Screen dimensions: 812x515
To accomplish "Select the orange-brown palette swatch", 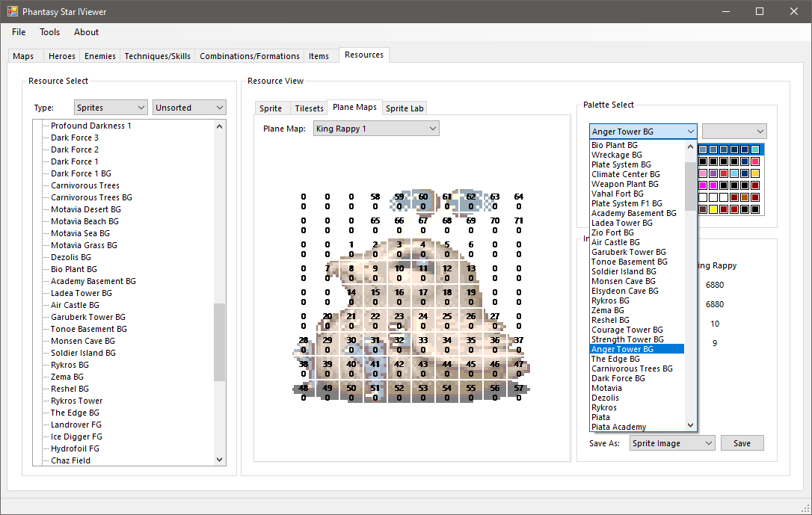I will pos(745,197).
